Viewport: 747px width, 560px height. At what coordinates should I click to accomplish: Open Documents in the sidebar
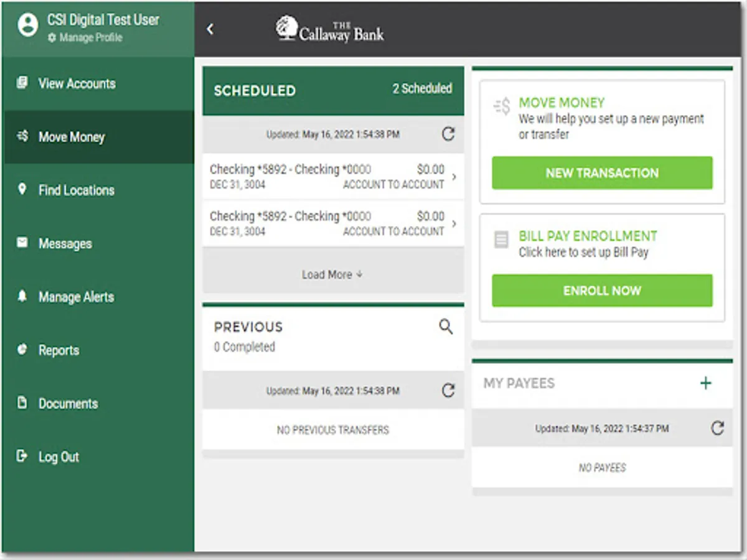98,404
